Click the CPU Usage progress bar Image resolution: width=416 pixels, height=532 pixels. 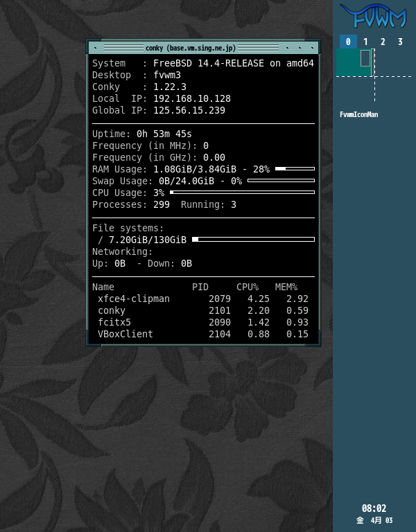(242, 192)
